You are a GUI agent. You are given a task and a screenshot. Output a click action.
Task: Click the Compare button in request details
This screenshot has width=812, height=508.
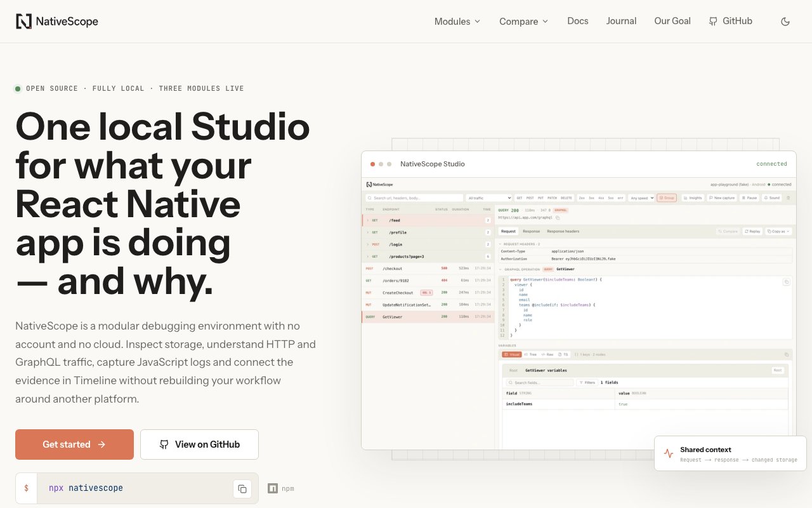728,231
